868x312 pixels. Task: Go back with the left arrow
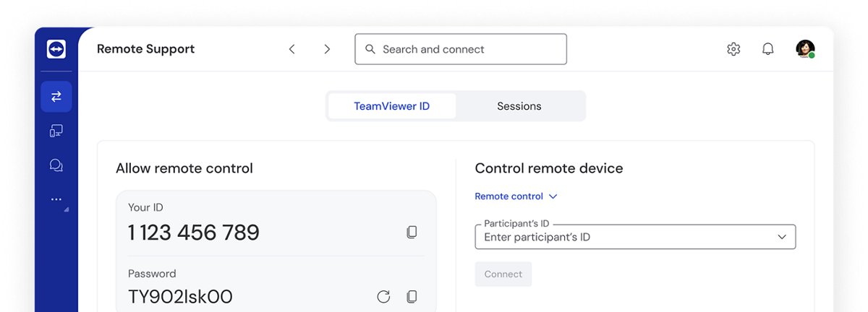pos(292,49)
